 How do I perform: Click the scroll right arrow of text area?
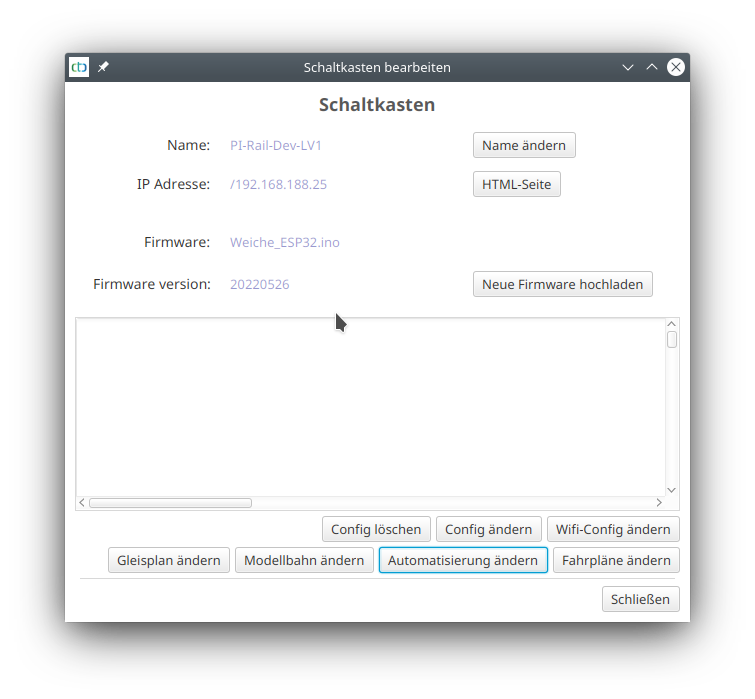(x=659, y=503)
